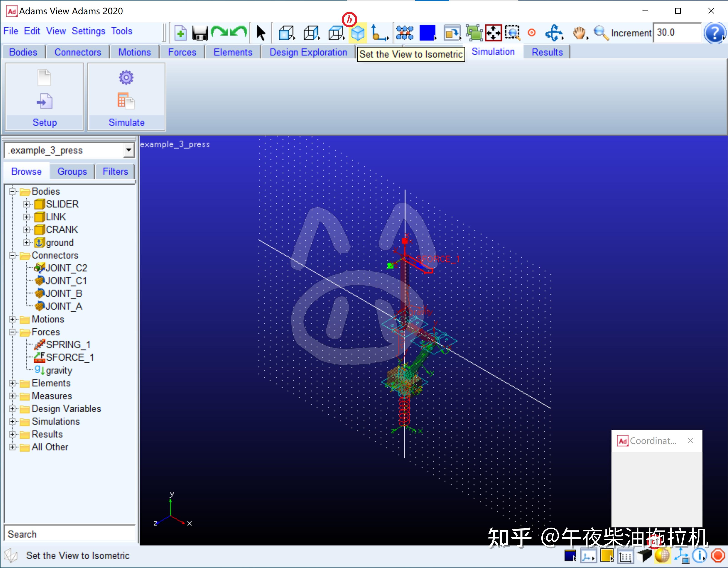This screenshot has height=568, width=728.
Task: Collapse the Forces folder
Action: tap(12, 332)
